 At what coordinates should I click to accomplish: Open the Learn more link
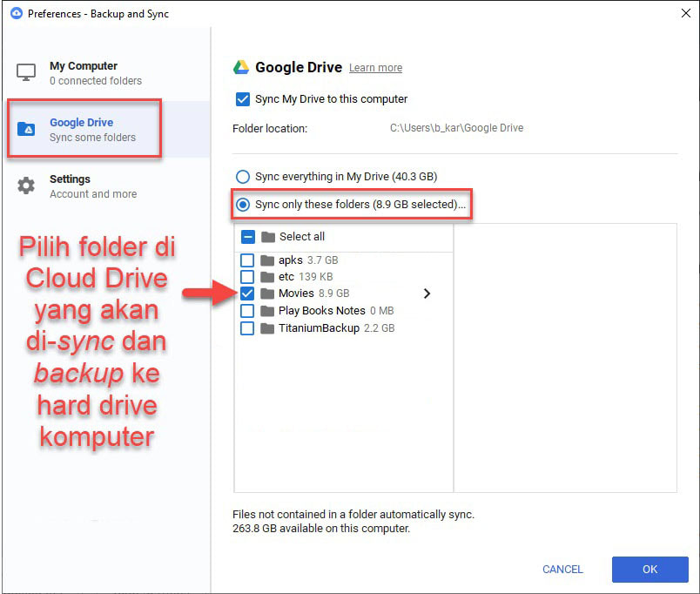375,68
